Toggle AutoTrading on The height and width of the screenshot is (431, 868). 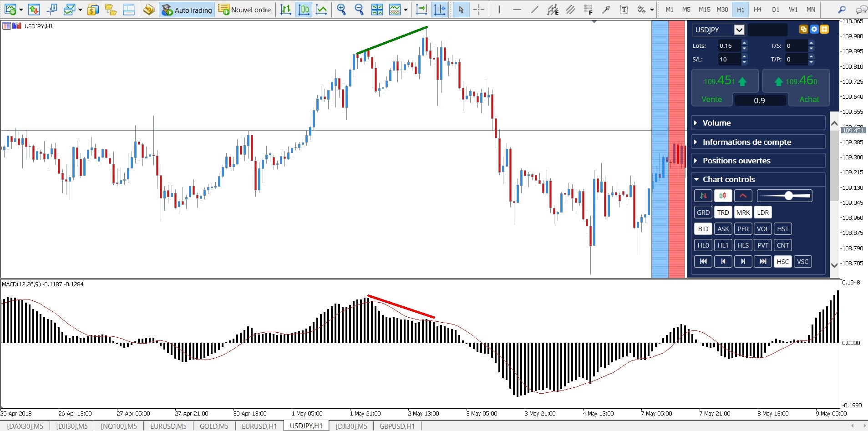click(x=186, y=9)
